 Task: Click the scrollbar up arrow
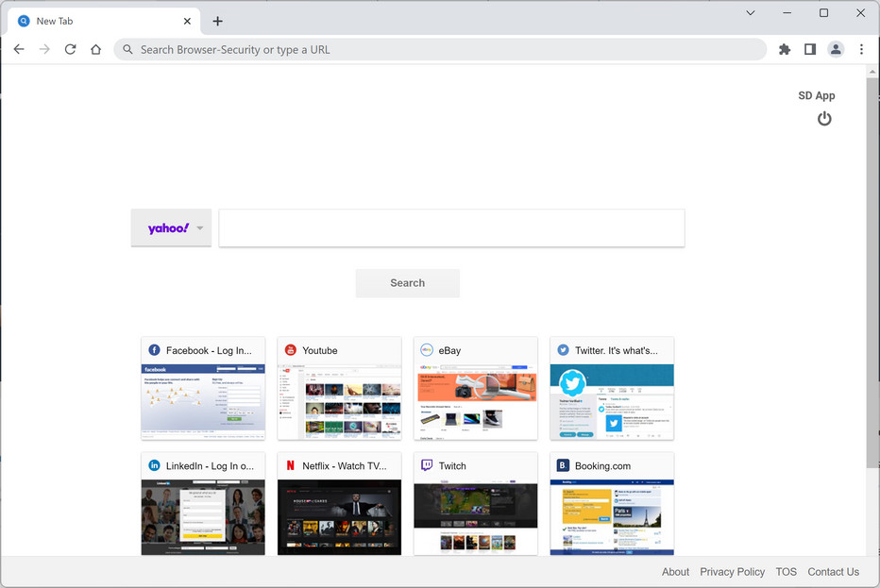[x=872, y=72]
